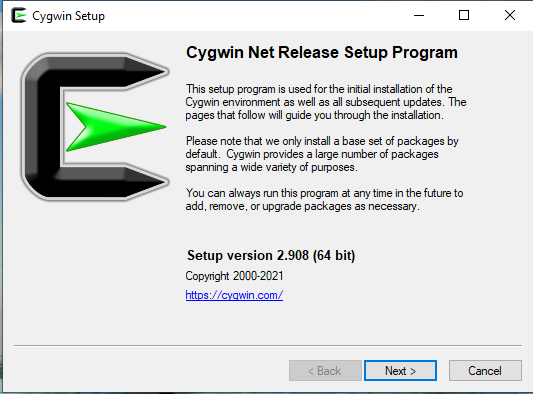
Task: Click the 'Cygwin Setup' title bar text
Action: pos(68,16)
